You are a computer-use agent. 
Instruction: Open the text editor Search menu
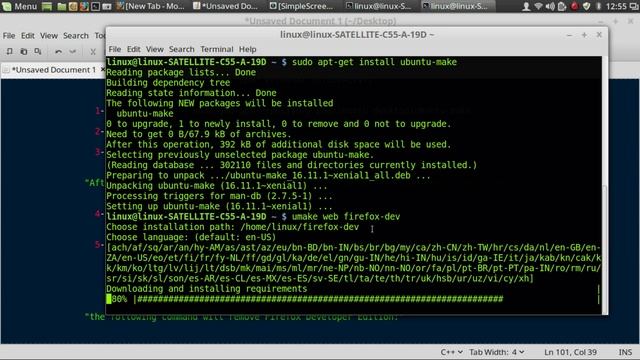pyautogui.click(x=76, y=36)
